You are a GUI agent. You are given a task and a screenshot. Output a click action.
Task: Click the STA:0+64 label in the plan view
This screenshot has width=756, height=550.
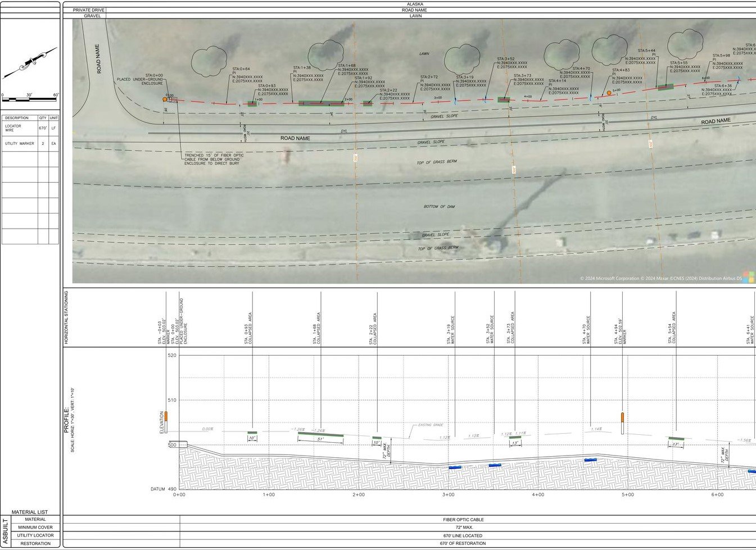241,69
